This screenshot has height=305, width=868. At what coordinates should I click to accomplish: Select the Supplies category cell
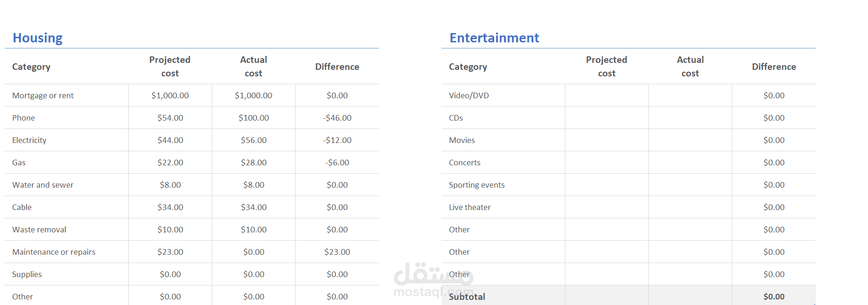(x=67, y=274)
